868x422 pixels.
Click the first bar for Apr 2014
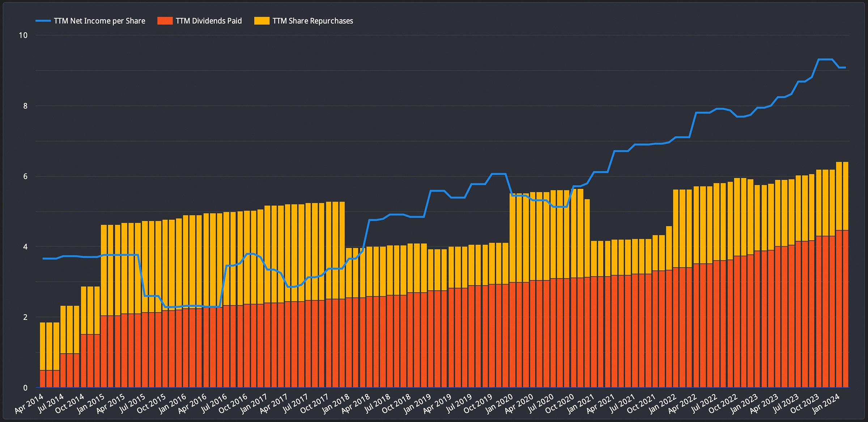tap(43, 355)
